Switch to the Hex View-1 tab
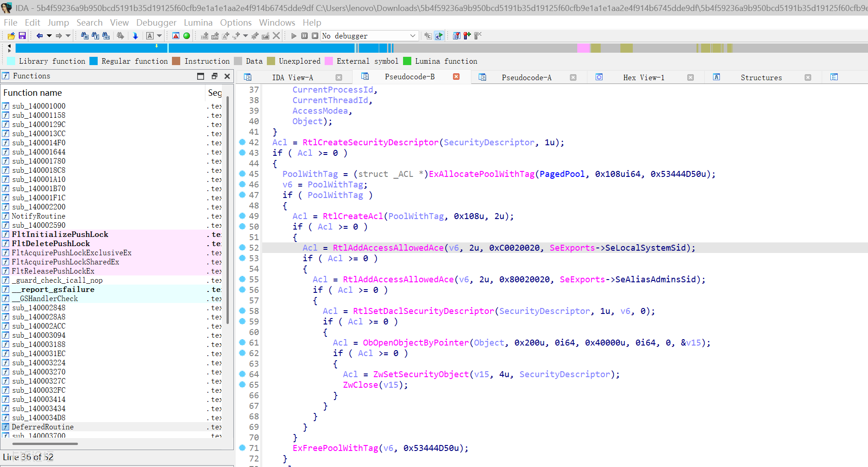This screenshot has height=467, width=868. click(x=643, y=77)
